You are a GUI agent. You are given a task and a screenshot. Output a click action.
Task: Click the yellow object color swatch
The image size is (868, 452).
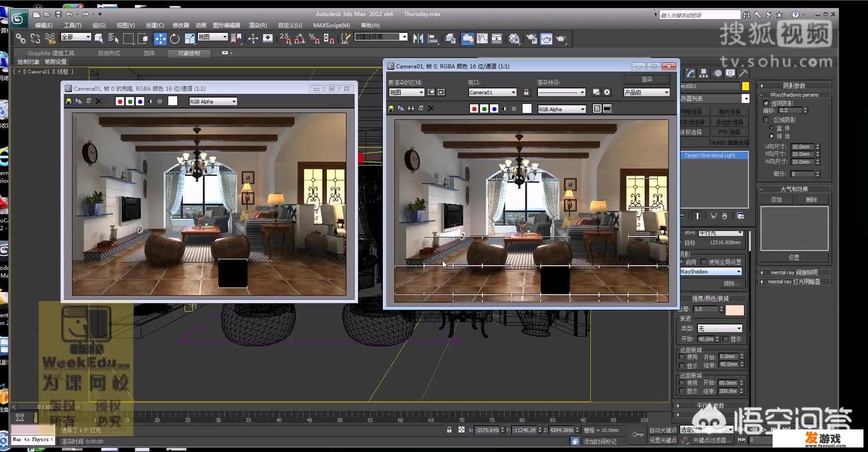tap(745, 86)
